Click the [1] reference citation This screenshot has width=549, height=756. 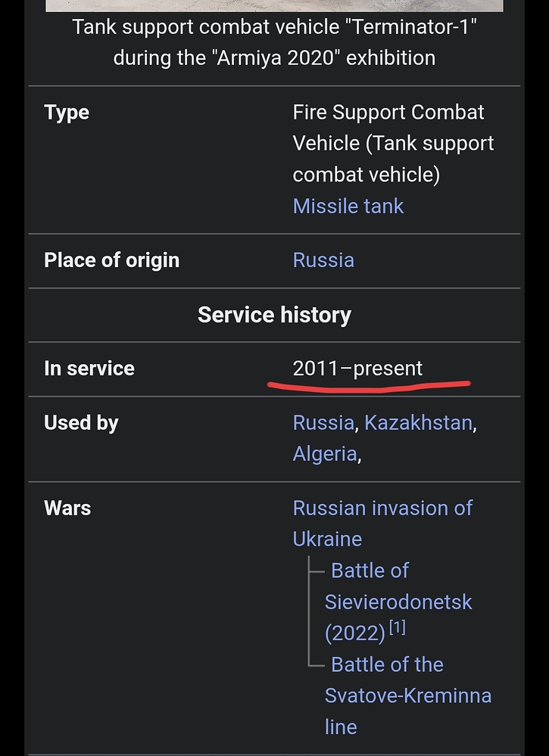(x=397, y=626)
